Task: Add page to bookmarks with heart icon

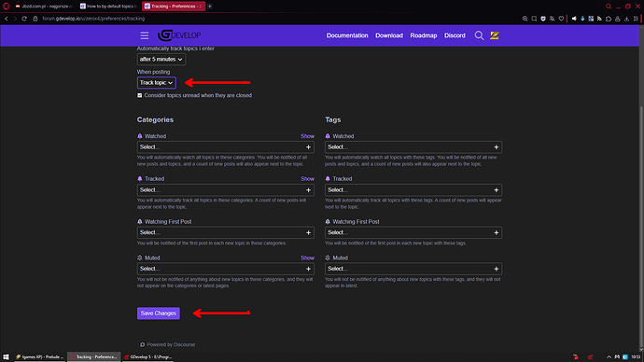Action: coord(561,19)
